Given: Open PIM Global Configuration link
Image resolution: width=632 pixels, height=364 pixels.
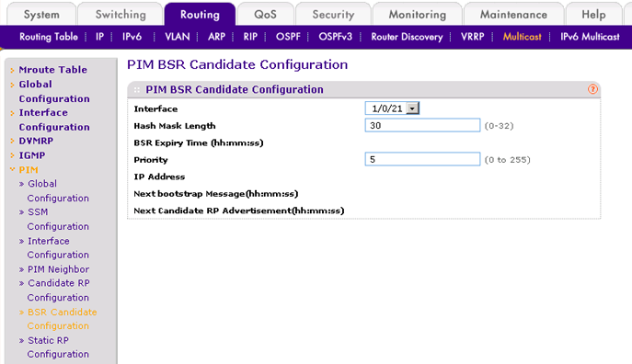Looking at the screenshot, I should tap(58, 191).
